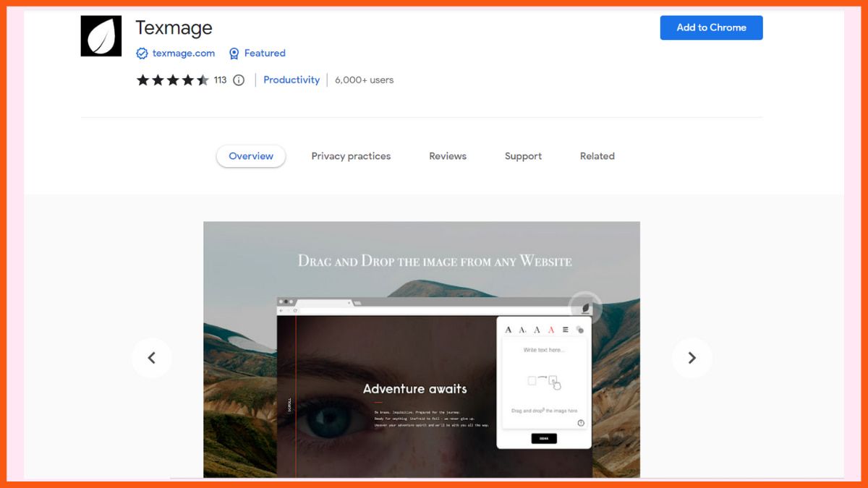Open the Productivity category link
868x488 pixels.
pos(292,80)
